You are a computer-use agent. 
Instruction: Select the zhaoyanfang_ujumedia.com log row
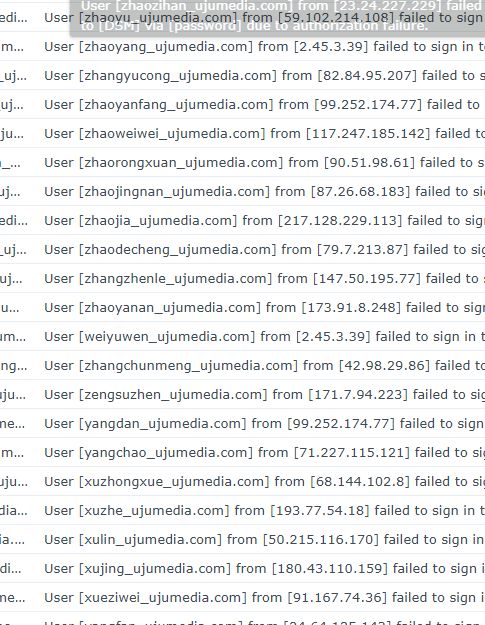click(x=242, y=104)
